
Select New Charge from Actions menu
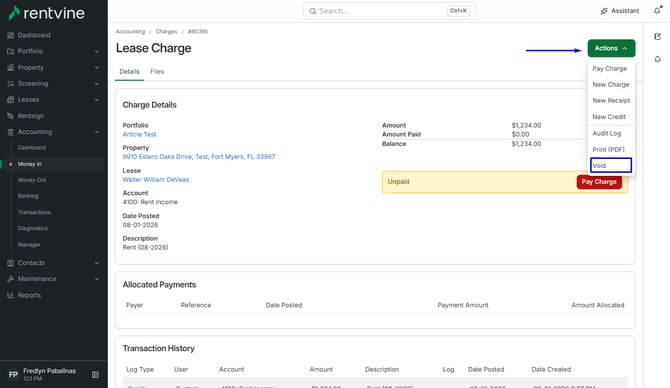coord(611,85)
